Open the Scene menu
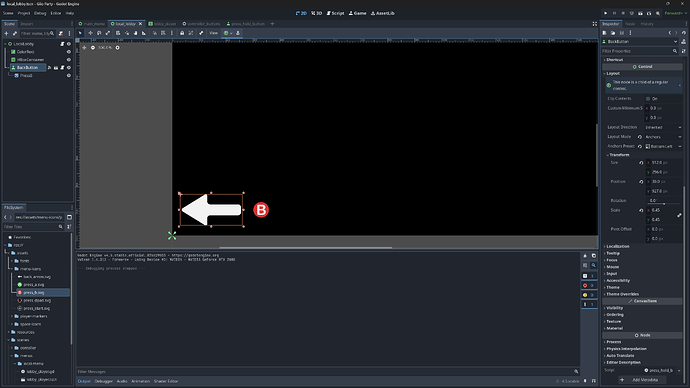This screenshot has width=690, height=388. 8,13
